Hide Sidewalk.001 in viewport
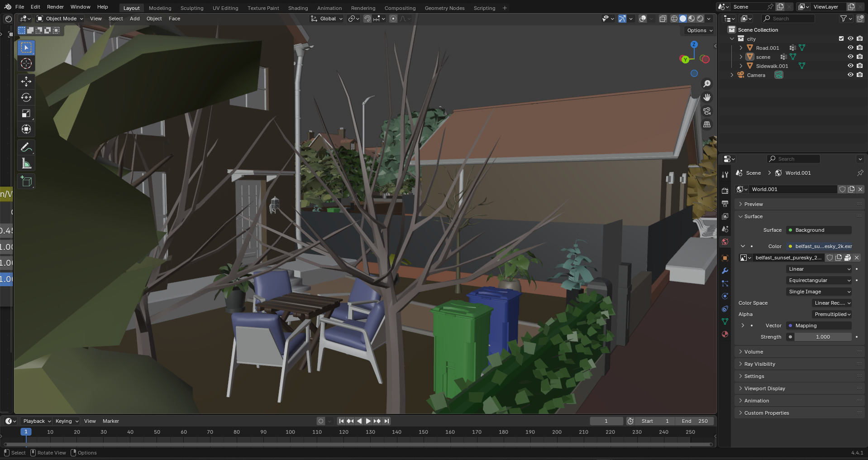This screenshot has width=868, height=460. click(x=850, y=66)
